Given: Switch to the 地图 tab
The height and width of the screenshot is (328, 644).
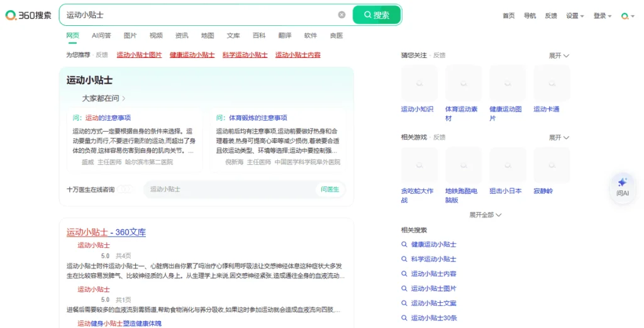Looking at the screenshot, I should pyautogui.click(x=208, y=36).
